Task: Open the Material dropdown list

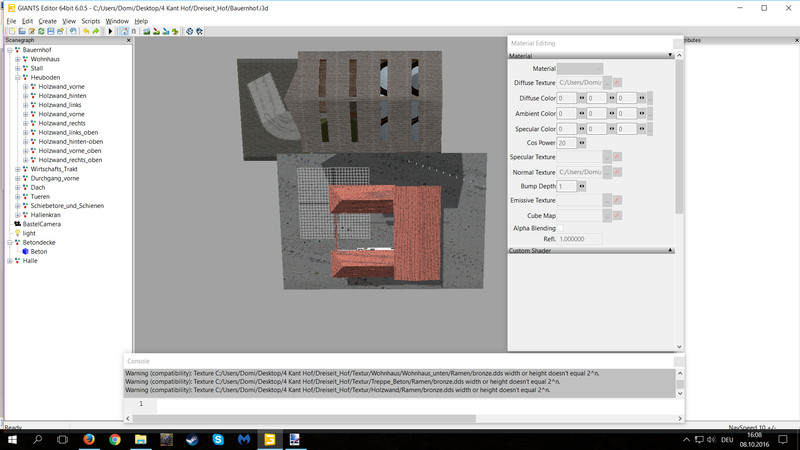Action: 580,68
